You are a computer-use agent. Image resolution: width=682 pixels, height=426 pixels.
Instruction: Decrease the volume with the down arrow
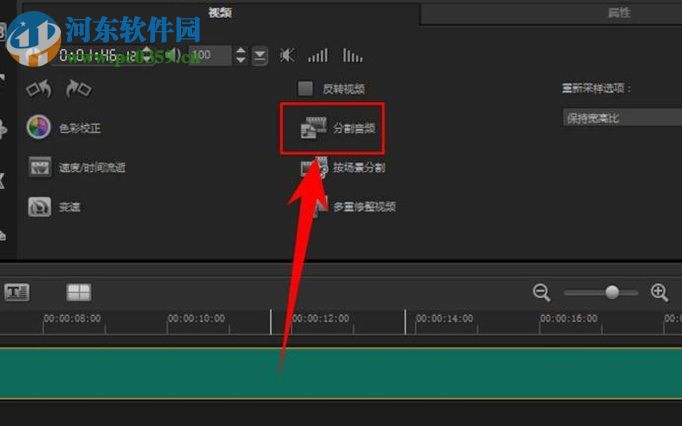(241, 60)
